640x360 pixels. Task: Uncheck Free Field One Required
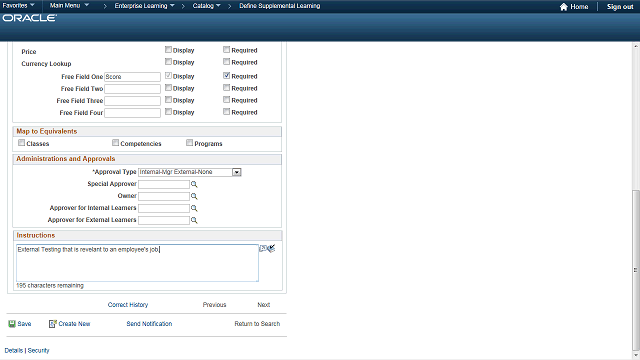click(x=227, y=76)
